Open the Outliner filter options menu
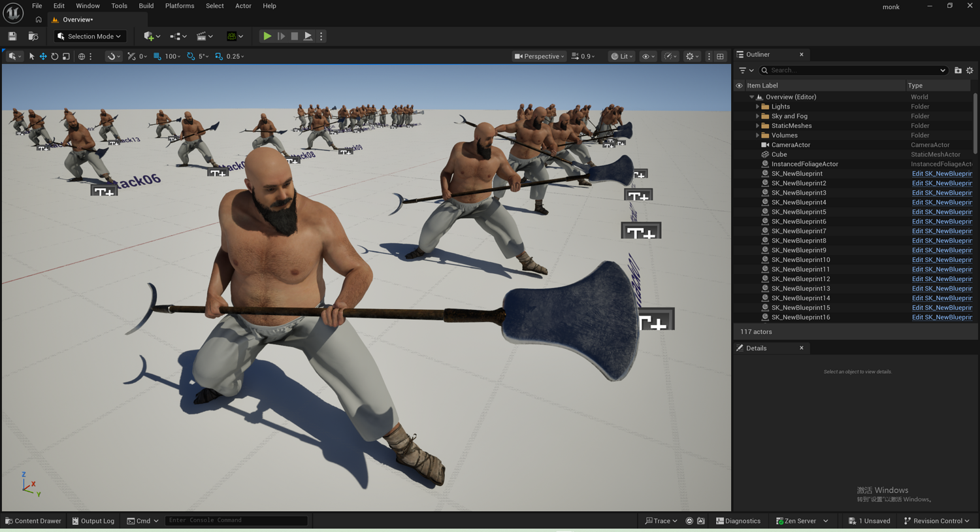 [746, 71]
